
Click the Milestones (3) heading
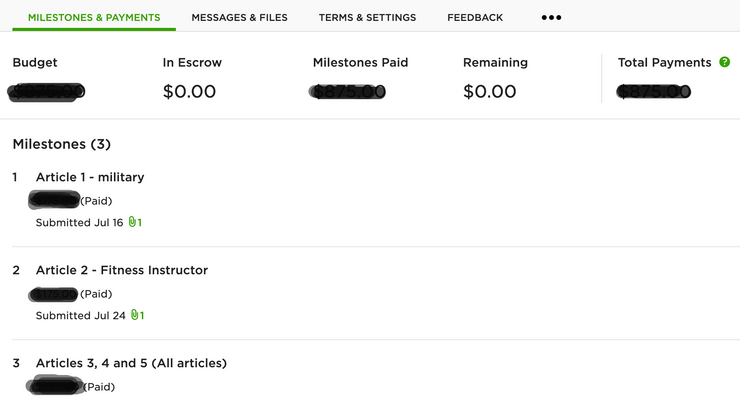tap(61, 144)
